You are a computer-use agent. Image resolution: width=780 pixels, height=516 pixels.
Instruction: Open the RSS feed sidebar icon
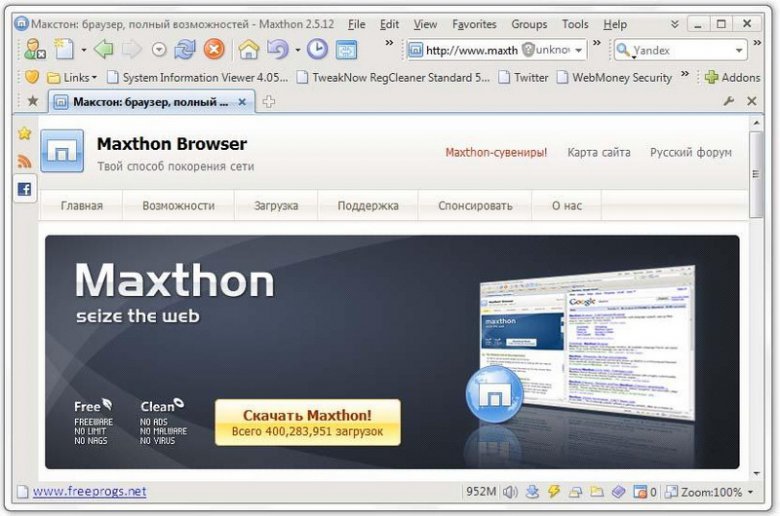pos(24,161)
